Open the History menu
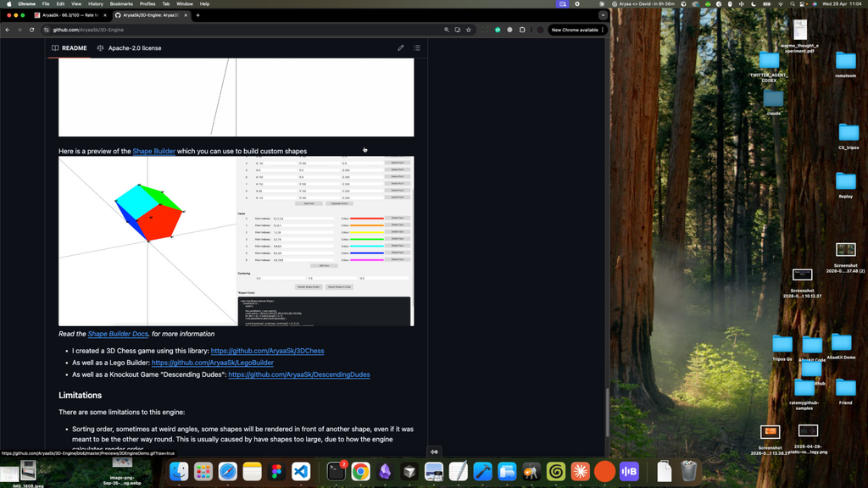This screenshot has height=488, width=868. tap(96, 4)
